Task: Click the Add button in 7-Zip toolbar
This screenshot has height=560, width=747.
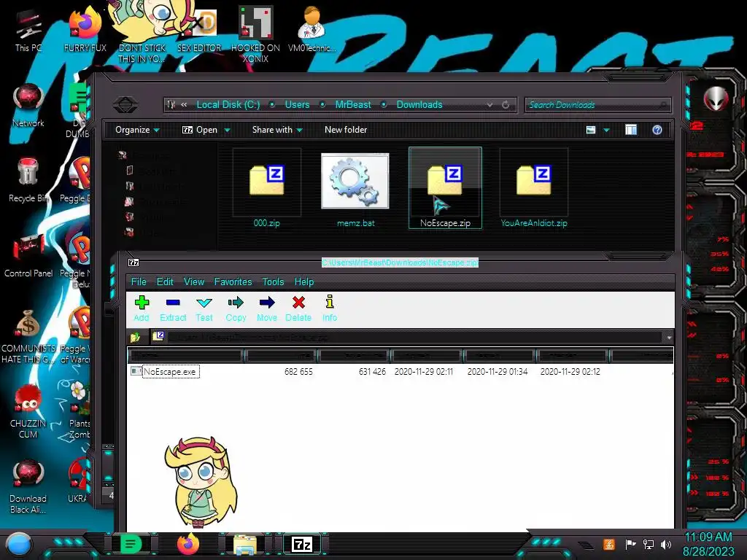Action: point(142,308)
